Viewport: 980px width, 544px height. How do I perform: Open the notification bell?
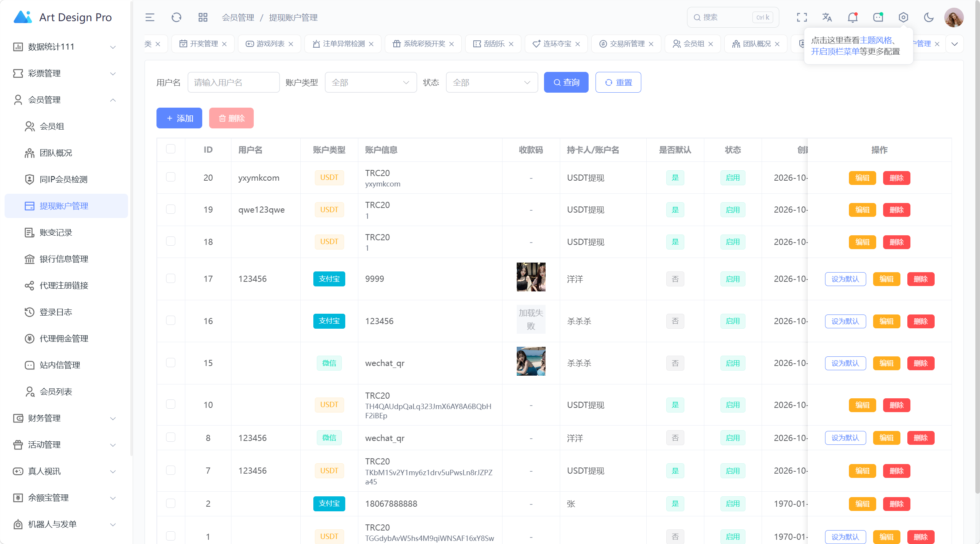[x=852, y=17]
